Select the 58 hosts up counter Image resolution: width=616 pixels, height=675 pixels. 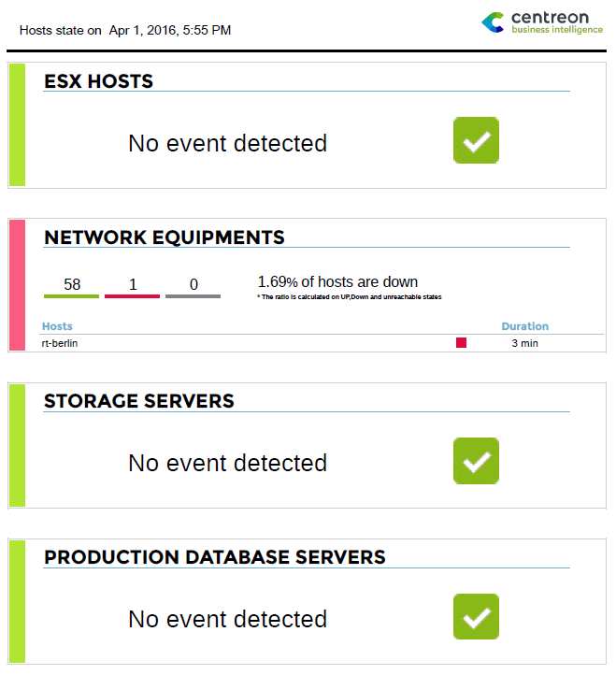pyautogui.click(x=71, y=285)
